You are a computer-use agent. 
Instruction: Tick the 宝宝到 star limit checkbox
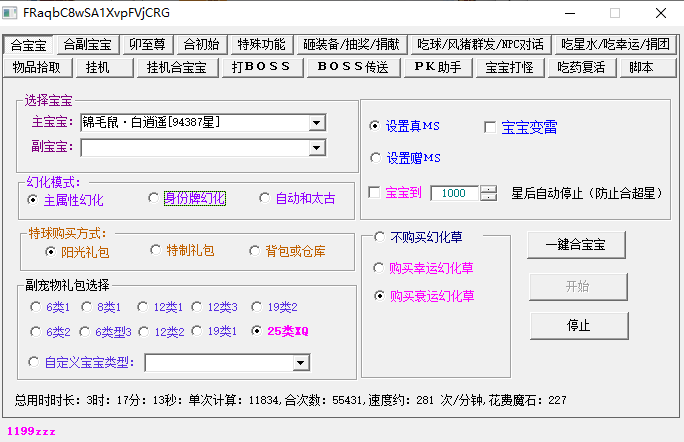(375, 193)
